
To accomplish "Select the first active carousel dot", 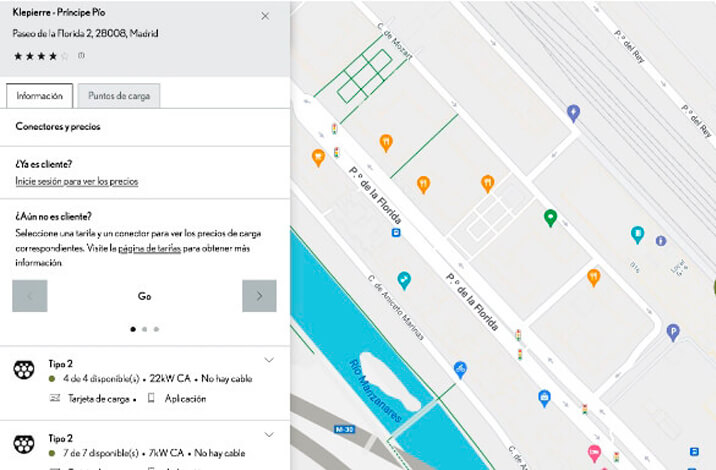I will click(133, 329).
